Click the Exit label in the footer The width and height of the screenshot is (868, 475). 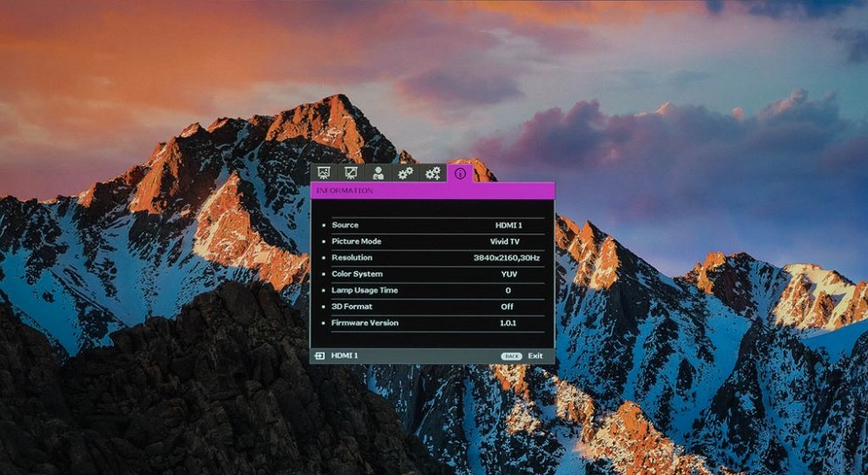tap(535, 355)
